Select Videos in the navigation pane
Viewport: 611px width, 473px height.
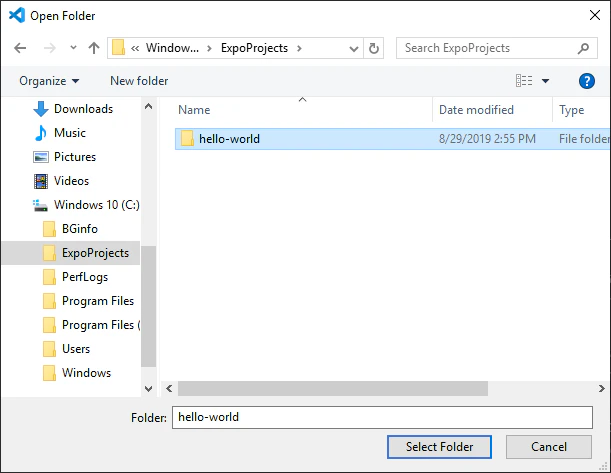click(x=71, y=181)
